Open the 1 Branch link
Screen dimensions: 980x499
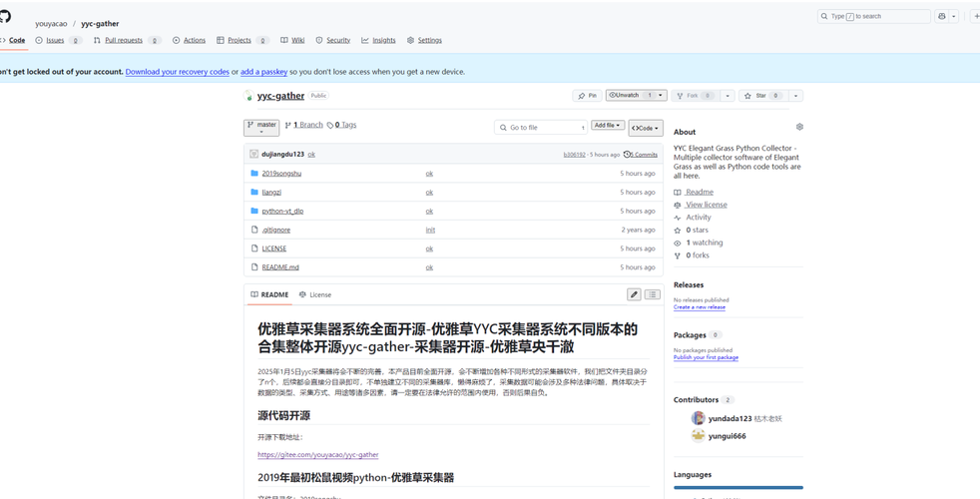pyautogui.click(x=303, y=125)
